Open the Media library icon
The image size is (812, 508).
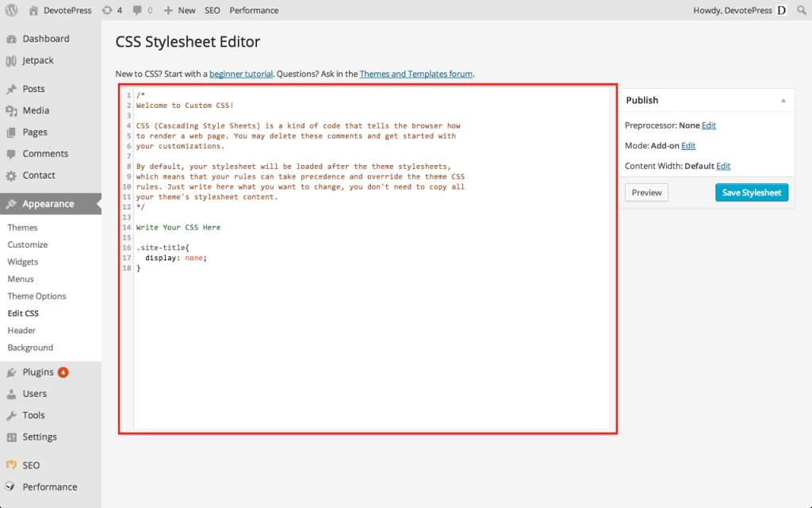pos(11,110)
